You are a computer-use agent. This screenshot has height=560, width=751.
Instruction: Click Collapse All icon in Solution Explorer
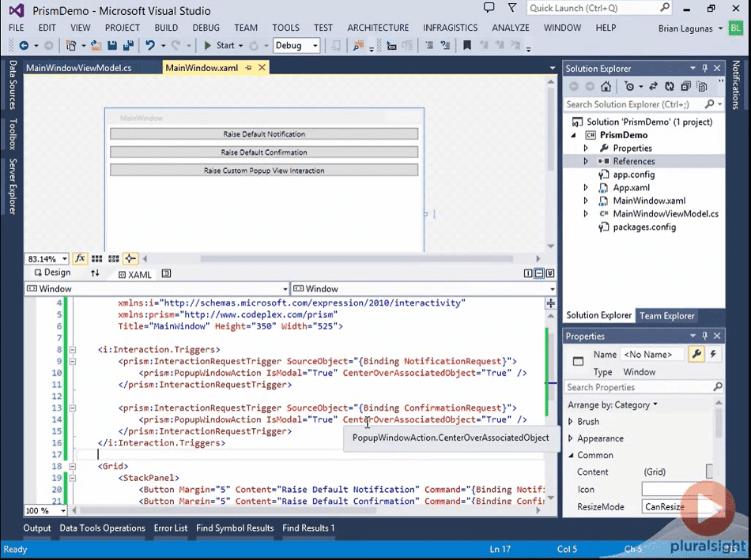pos(686,87)
